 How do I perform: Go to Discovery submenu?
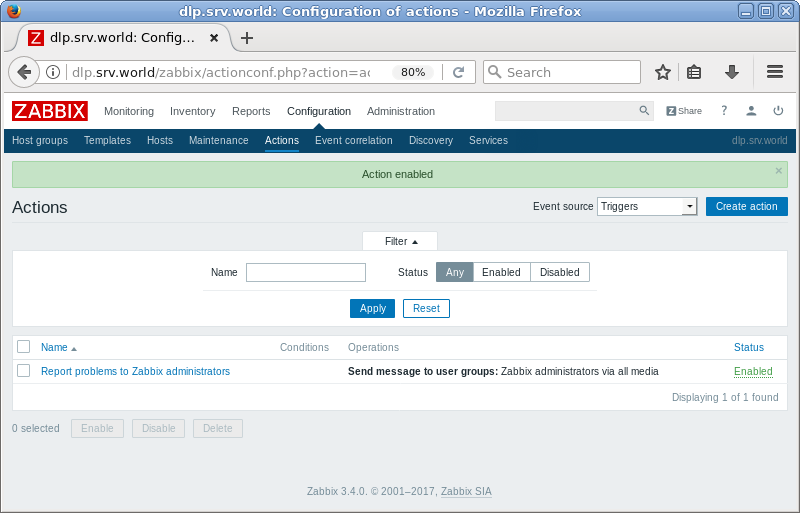pyautogui.click(x=431, y=140)
